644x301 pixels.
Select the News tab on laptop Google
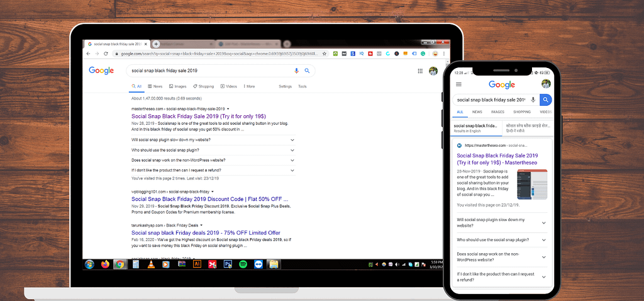[155, 86]
